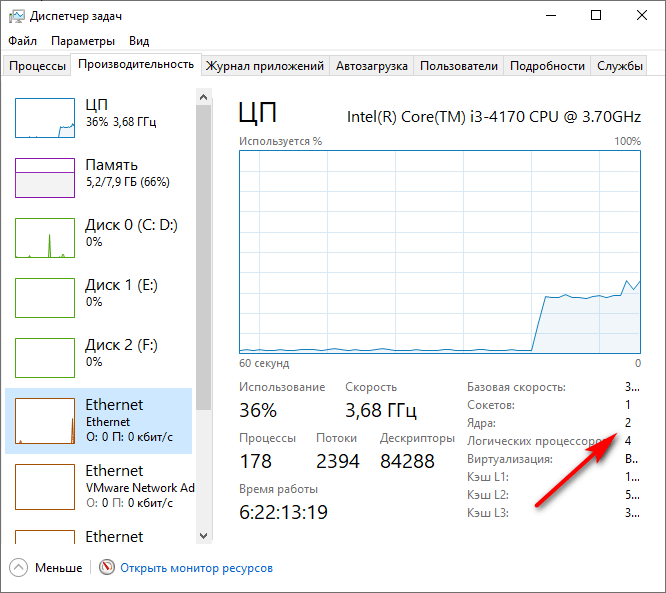Click the Логических процессоров label

tap(538, 441)
